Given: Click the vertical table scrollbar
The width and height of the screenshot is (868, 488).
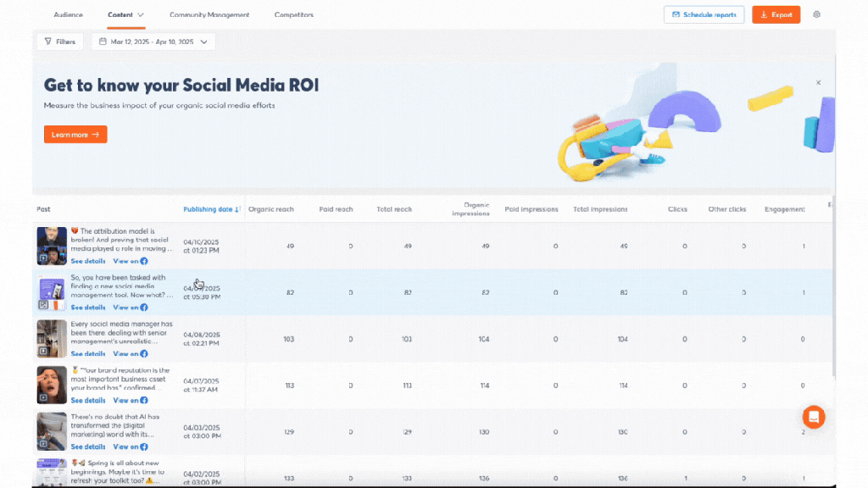Looking at the screenshot, I should click(835, 288).
